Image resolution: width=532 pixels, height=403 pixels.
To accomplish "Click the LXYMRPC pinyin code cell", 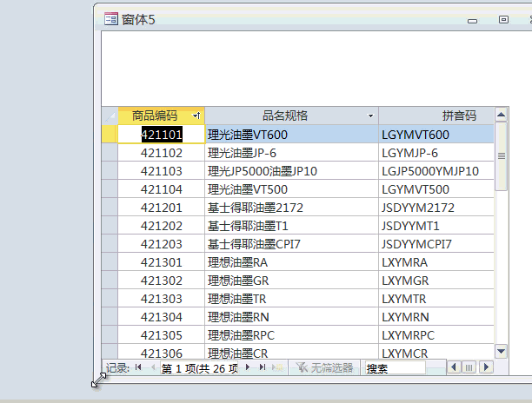I will (436, 335).
